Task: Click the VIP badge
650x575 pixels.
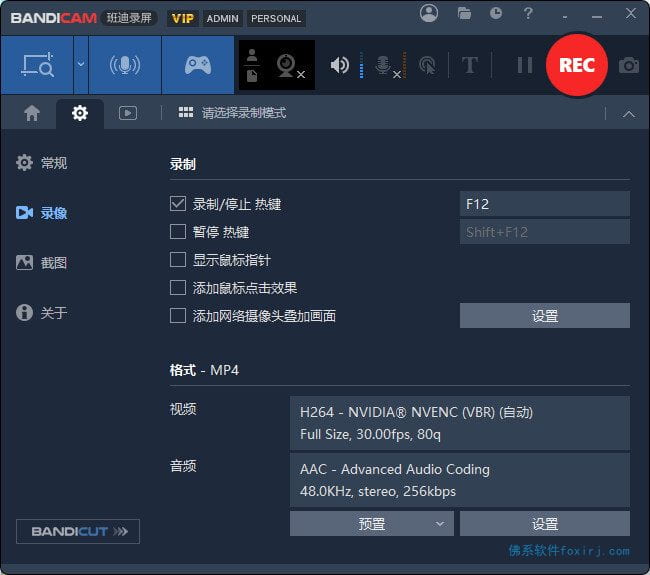Action: pyautogui.click(x=183, y=19)
